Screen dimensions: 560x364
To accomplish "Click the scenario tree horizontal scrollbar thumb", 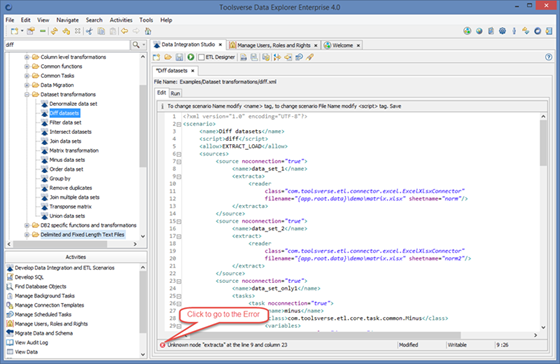I will [60, 244].
